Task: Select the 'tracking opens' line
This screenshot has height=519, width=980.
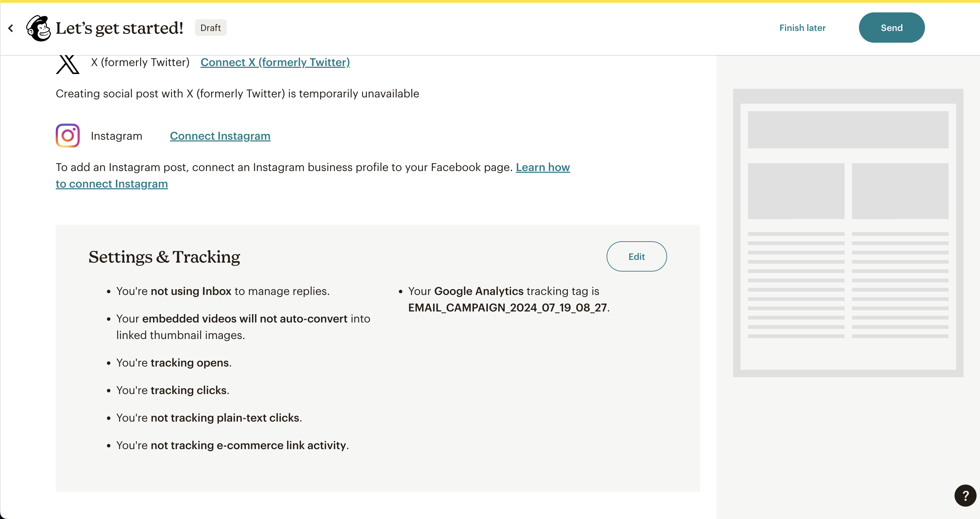Action: coord(174,363)
